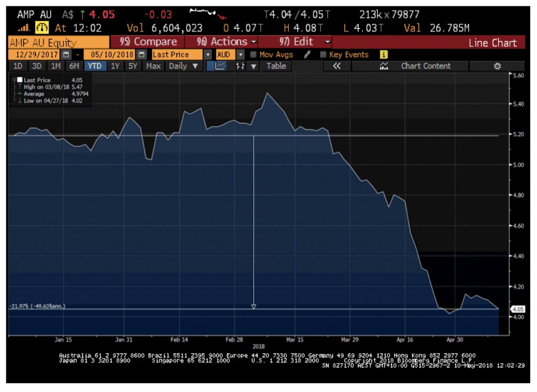Collapse panel with the double-chevron icon

click(x=337, y=66)
